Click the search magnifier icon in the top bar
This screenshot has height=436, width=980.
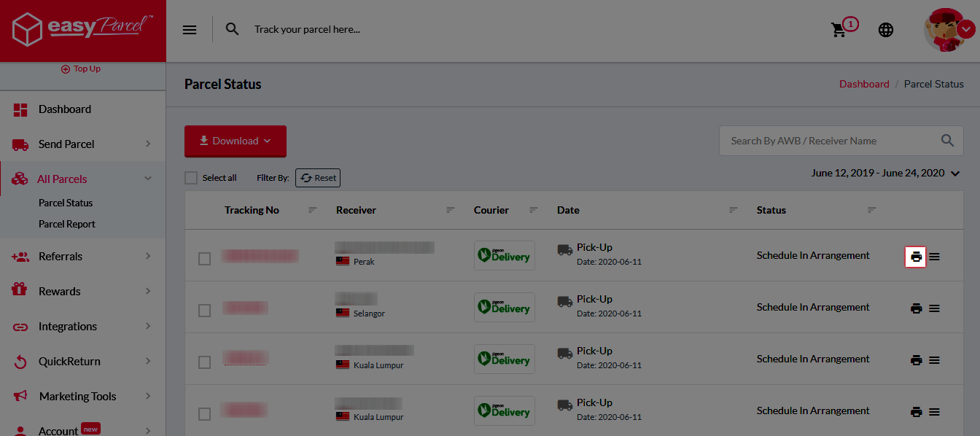pos(232,29)
